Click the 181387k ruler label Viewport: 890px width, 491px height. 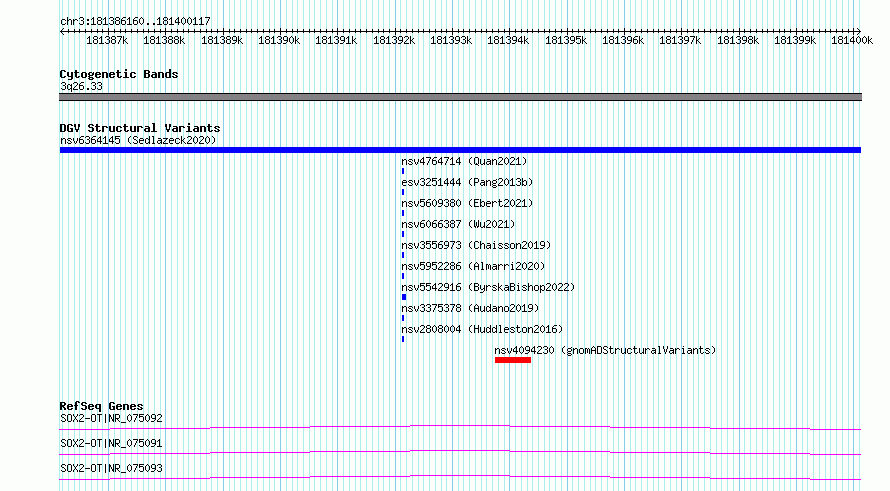(107, 40)
